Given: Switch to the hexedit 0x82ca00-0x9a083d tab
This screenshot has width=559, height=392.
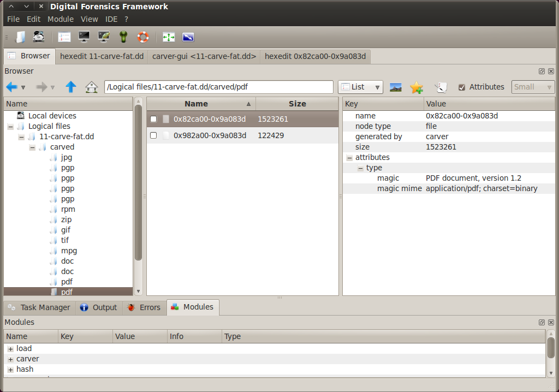Looking at the screenshot, I should (315, 56).
